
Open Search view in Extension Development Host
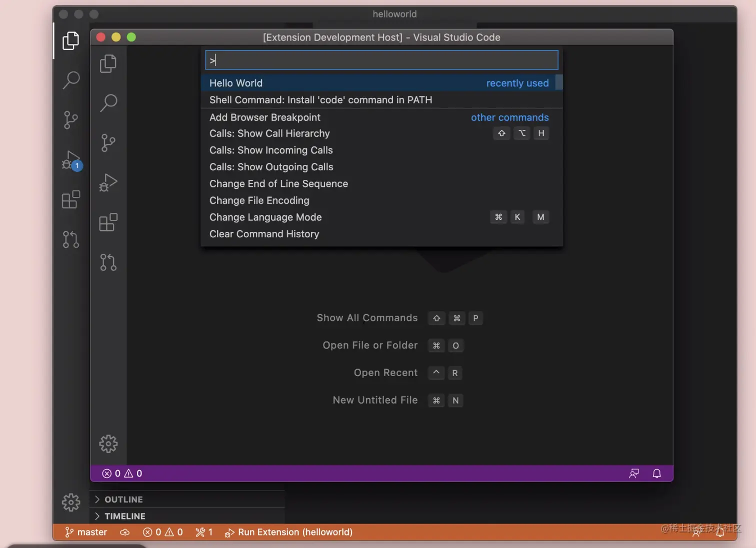(108, 103)
